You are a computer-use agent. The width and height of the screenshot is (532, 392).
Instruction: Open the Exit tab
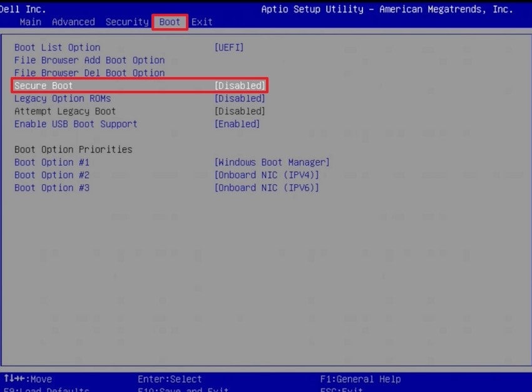tap(202, 22)
